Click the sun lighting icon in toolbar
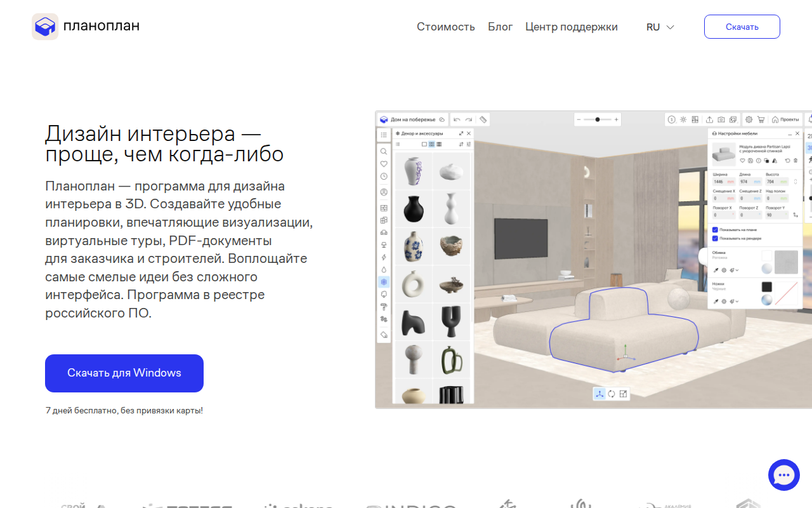 [x=683, y=119]
